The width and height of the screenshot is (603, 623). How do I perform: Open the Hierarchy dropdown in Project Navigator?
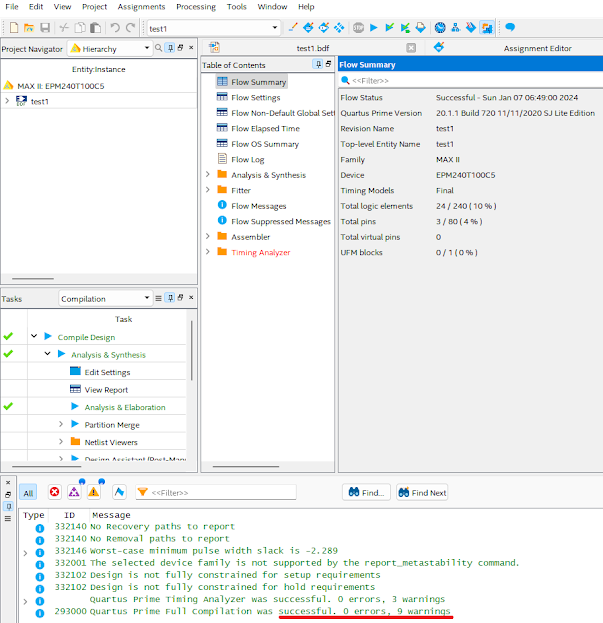tap(110, 48)
